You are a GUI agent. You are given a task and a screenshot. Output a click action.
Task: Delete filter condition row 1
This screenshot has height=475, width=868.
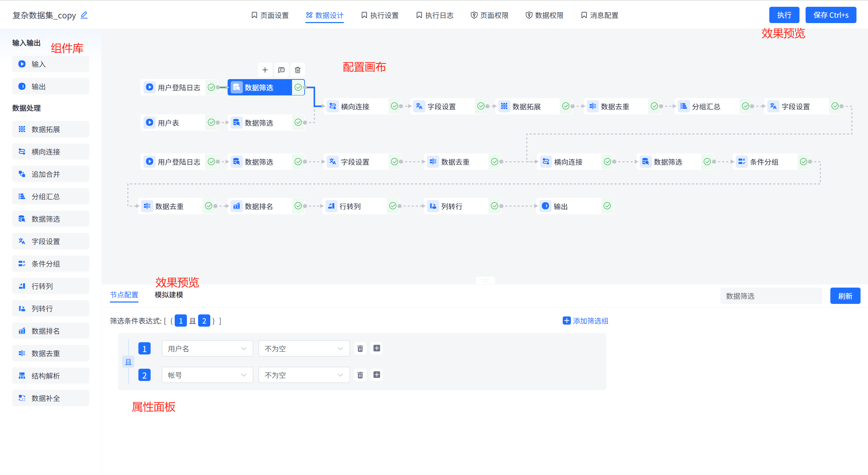coord(360,348)
